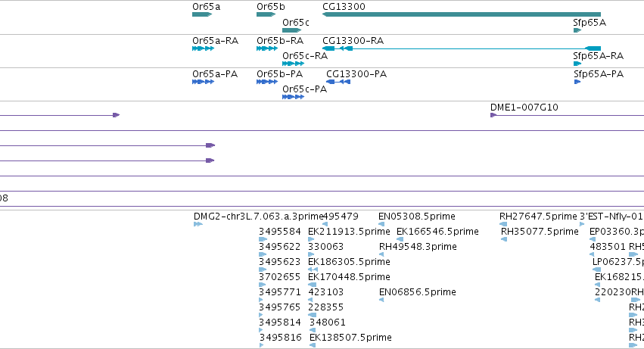The image size is (644, 349).
Task: Select the Or65b gene arrow glyph
Action: pyautogui.click(x=266, y=14)
